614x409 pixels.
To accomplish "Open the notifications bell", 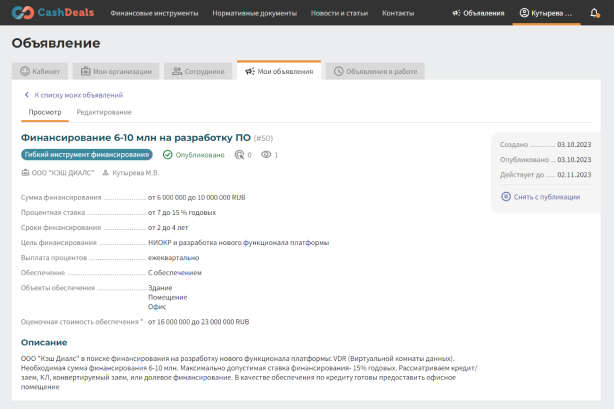I will click(595, 13).
